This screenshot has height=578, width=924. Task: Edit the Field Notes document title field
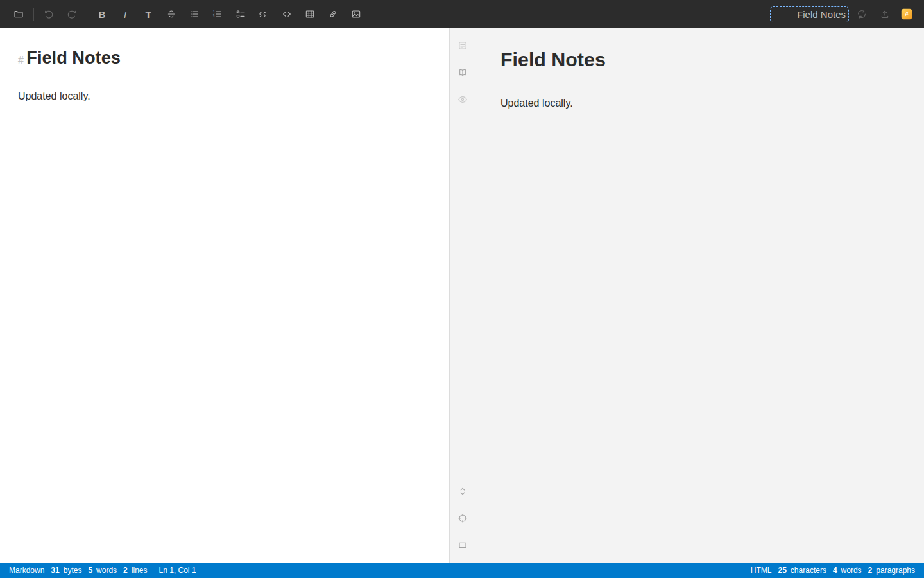(x=809, y=14)
